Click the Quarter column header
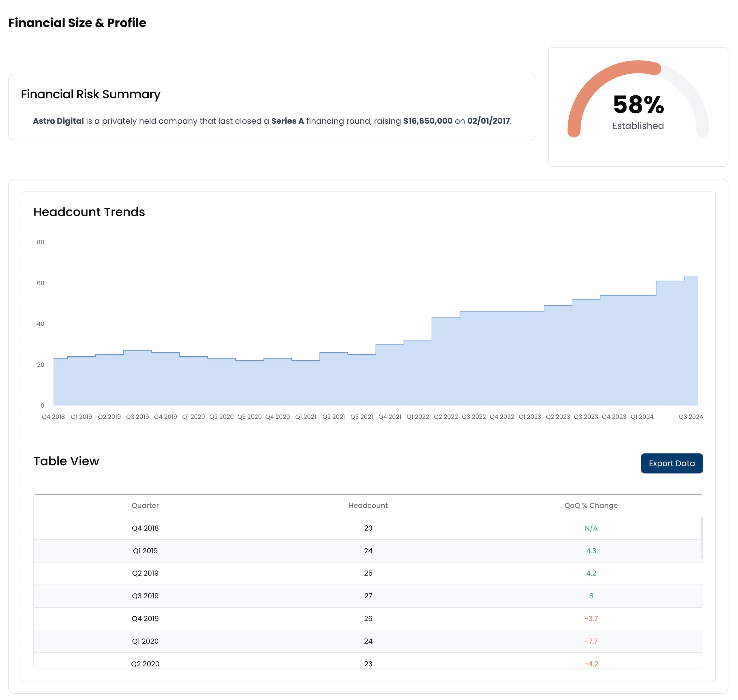 click(145, 505)
